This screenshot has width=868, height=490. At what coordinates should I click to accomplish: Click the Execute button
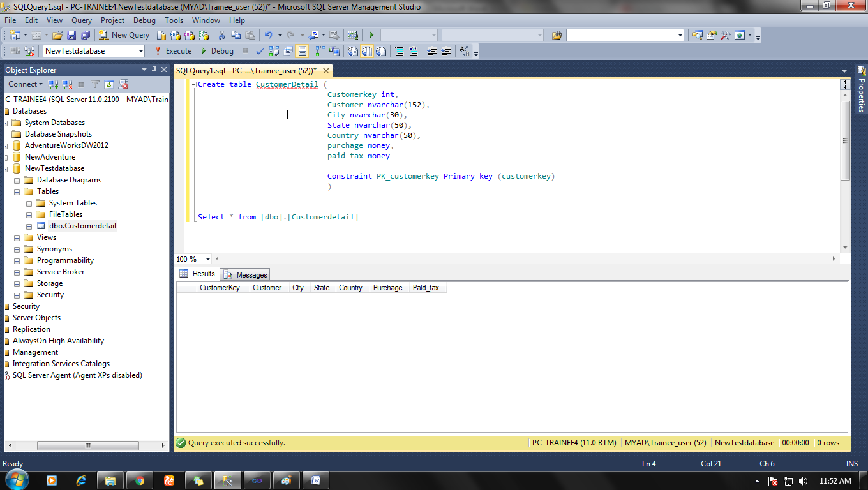[x=173, y=50]
